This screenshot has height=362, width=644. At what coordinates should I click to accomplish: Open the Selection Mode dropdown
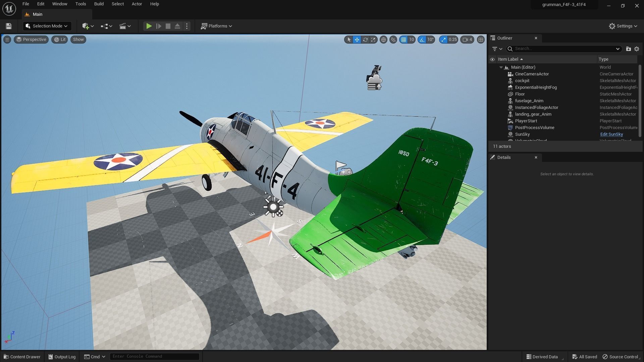point(47,26)
